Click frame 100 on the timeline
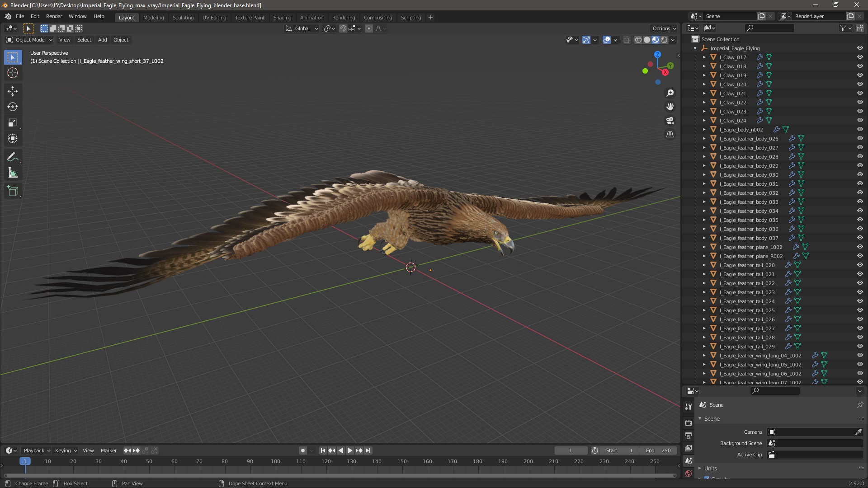 click(275, 461)
